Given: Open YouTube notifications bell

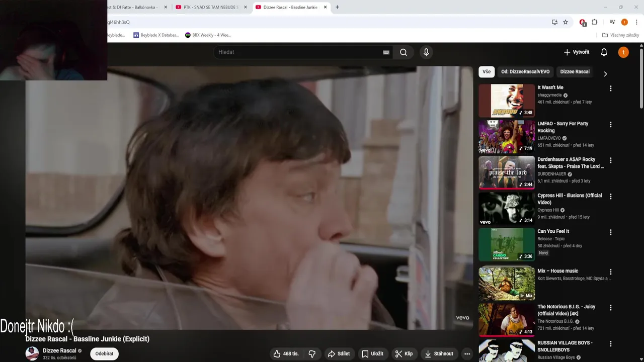Looking at the screenshot, I should click(604, 52).
